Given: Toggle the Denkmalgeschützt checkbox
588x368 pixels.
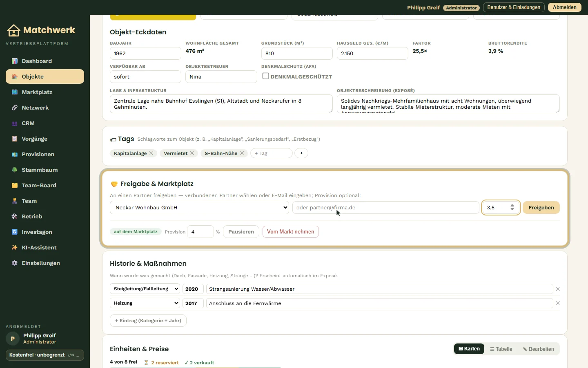Looking at the screenshot, I should 265,76.
